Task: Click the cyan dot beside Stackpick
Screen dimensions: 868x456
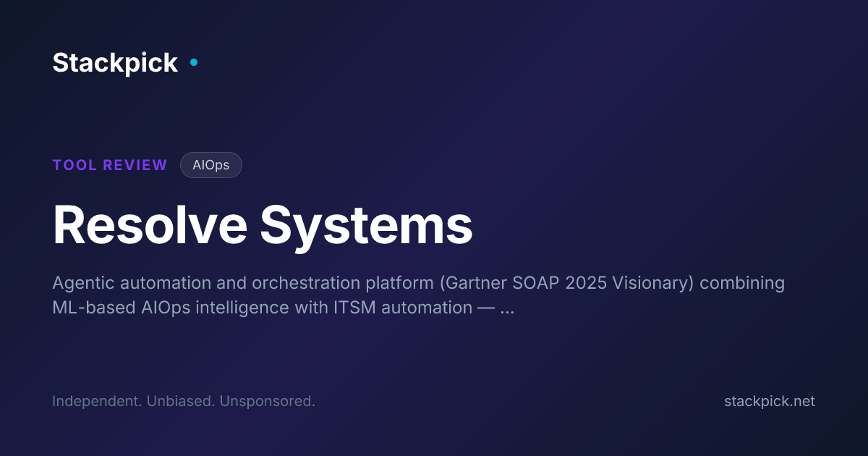Action: point(194,62)
